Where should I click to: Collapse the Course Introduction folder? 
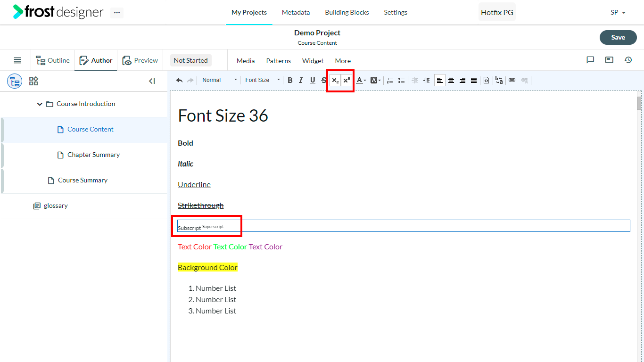point(40,104)
